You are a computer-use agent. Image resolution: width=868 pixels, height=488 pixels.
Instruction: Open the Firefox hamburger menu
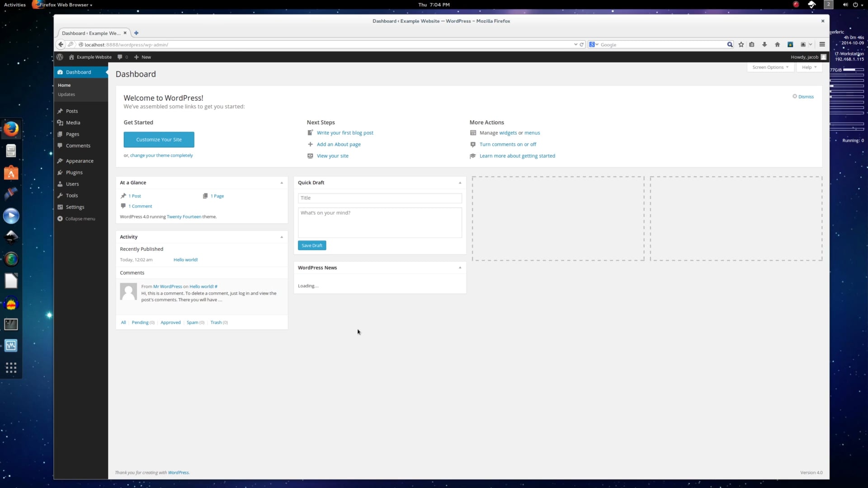point(822,44)
